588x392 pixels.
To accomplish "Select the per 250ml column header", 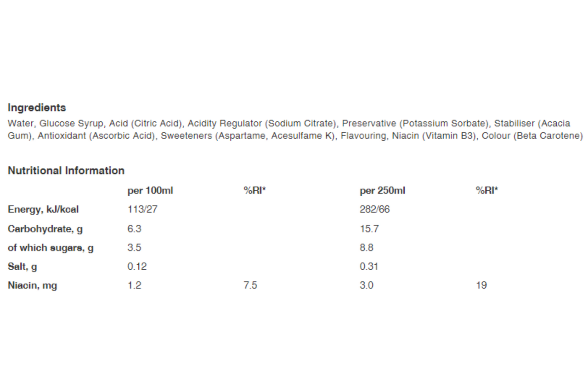I will 382,191.
